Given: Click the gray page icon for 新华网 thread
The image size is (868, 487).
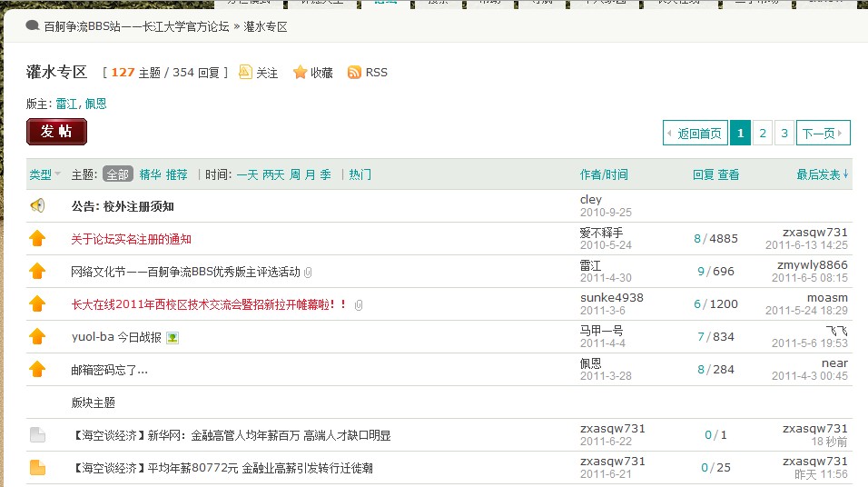Looking at the screenshot, I should click(x=37, y=435).
